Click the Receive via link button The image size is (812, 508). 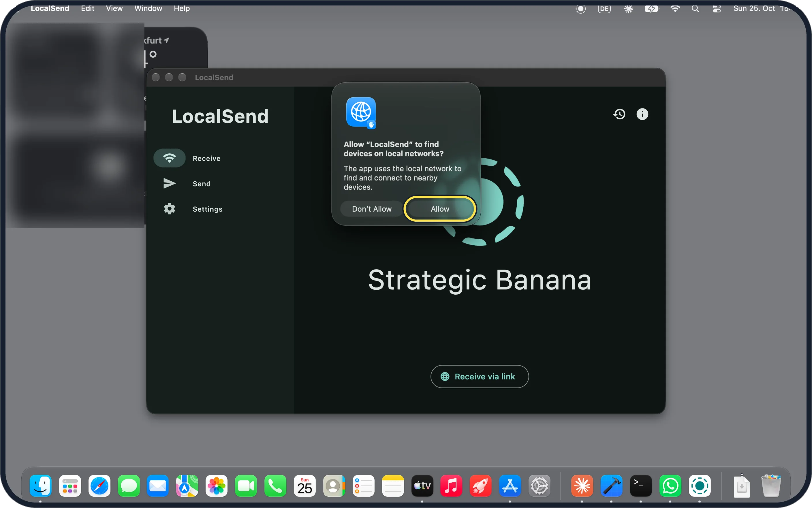click(480, 376)
